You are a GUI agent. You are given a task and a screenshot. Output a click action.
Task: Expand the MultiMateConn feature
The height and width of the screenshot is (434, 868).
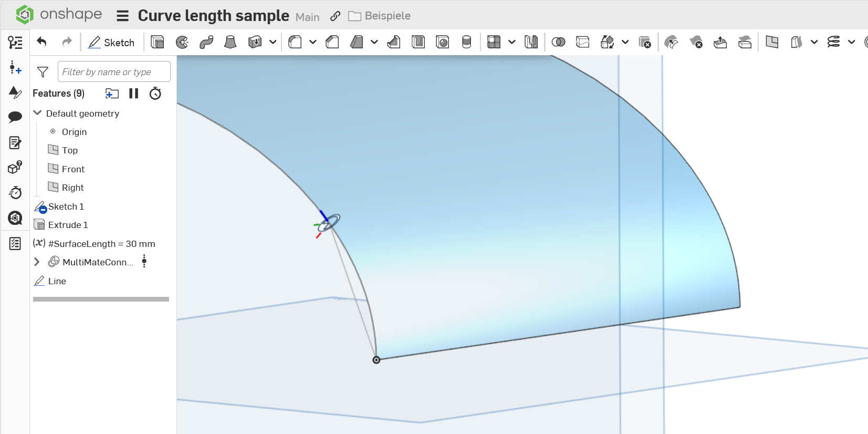click(x=37, y=262)
